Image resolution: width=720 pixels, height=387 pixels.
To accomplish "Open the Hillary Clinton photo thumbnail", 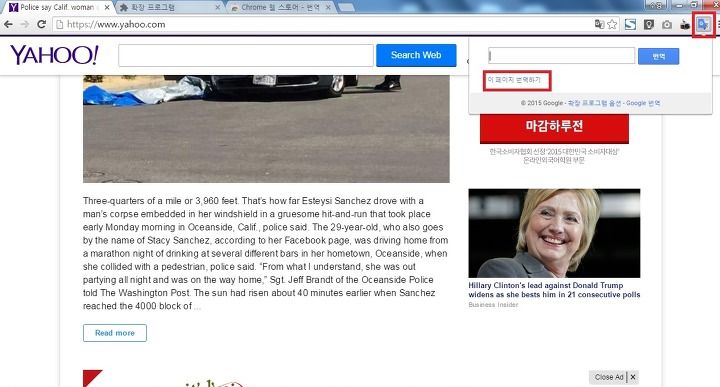I will click(554, 233).
